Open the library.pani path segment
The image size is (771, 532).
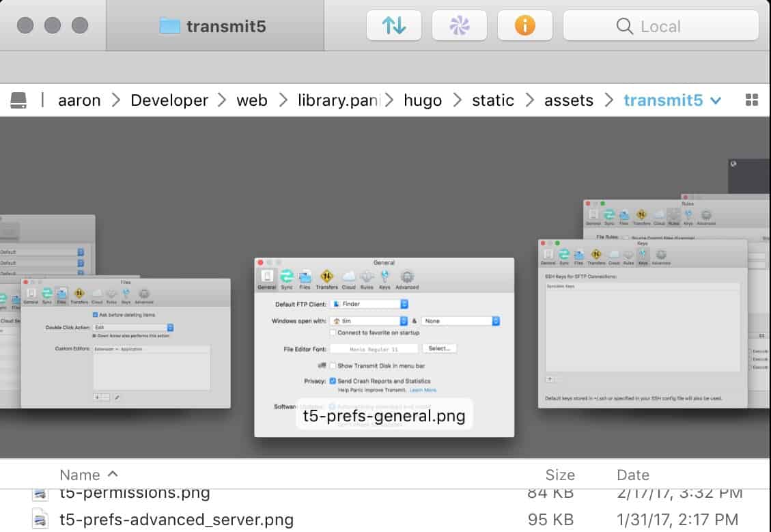pyautogui.click(x=339, y=100)
